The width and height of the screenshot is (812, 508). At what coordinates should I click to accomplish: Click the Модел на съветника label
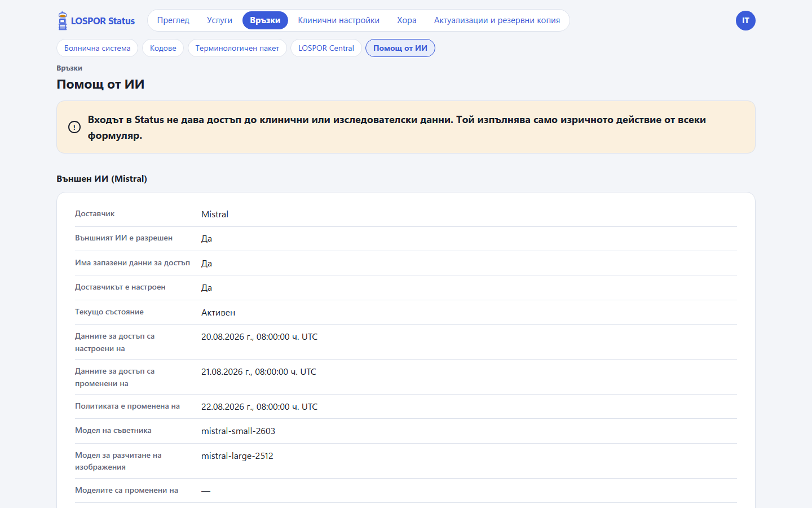[x=113, y=431]
